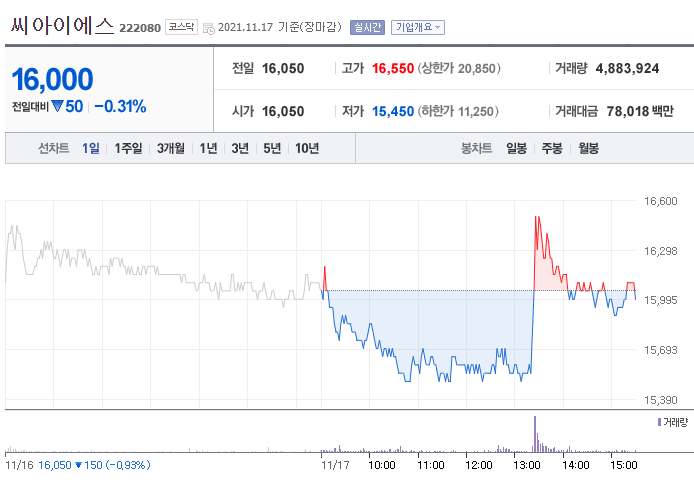Click the 15:00 time axis label
Viewport: 694px width, 483px height.
(x=623, y=465)
